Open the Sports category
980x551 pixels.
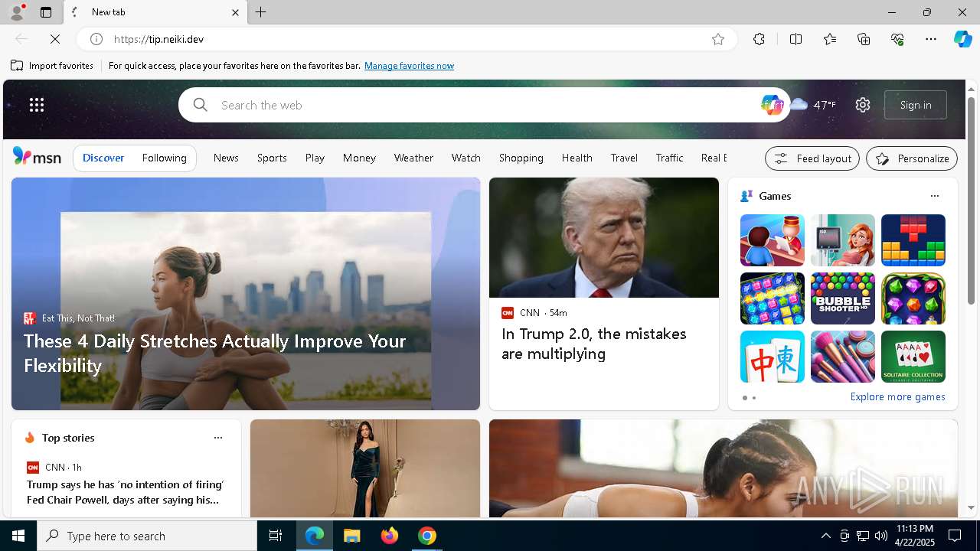click(272, 158)
